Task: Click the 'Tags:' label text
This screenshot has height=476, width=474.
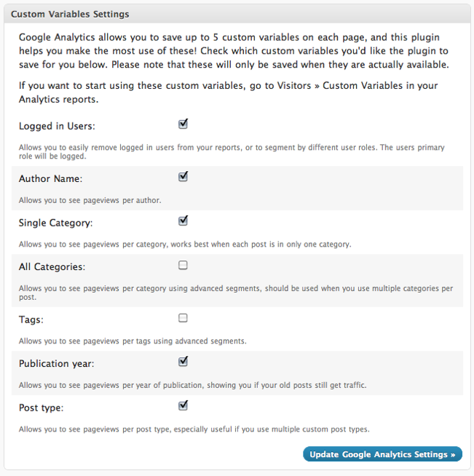Action: 31,320
